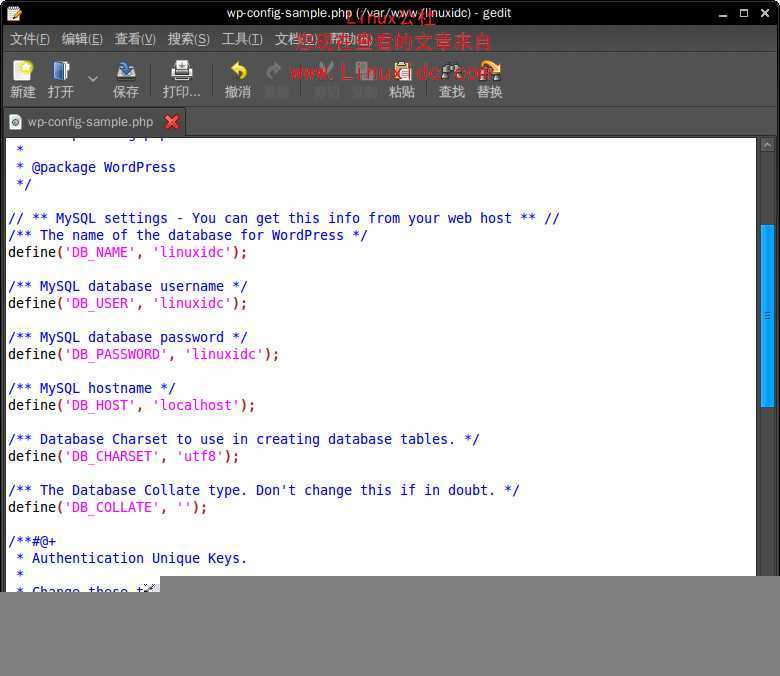Click the 'MySQL hostname' comment
This screenshot has height=676, width=780.
click(92, 388)
